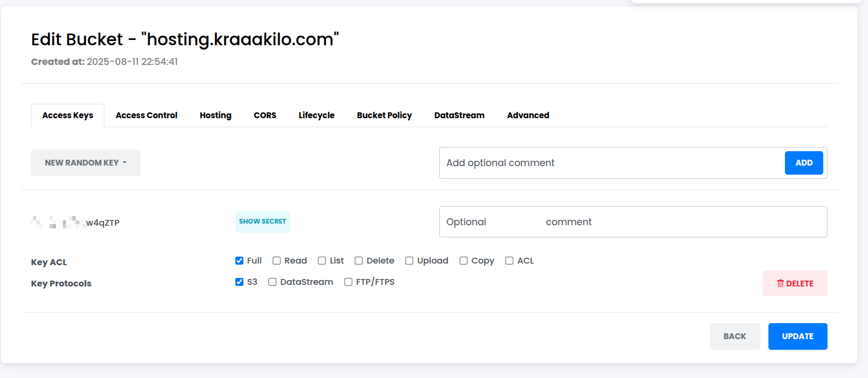Click the DELETE button with trash icon
Image resolution: width=868 pixels, height=378 pixels.
795,283
